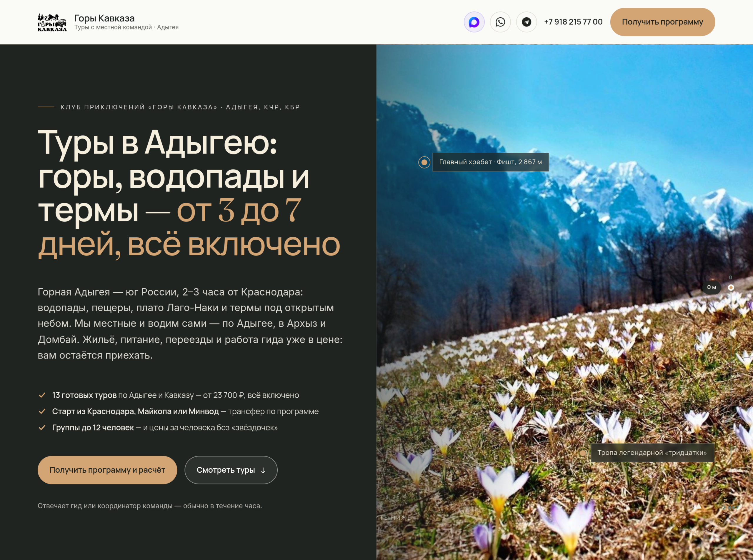
Task: Click the checkmark beside «Группы до 12 человек»
Action: tap(42, 428)
